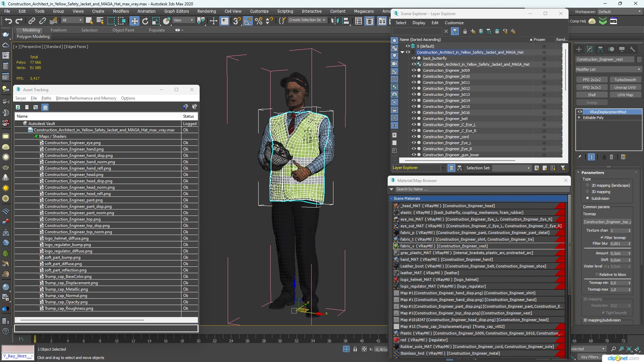Toggle Relative to bbox checkbox
Screen dimensions: 644x362
click(x=597, y=275)
